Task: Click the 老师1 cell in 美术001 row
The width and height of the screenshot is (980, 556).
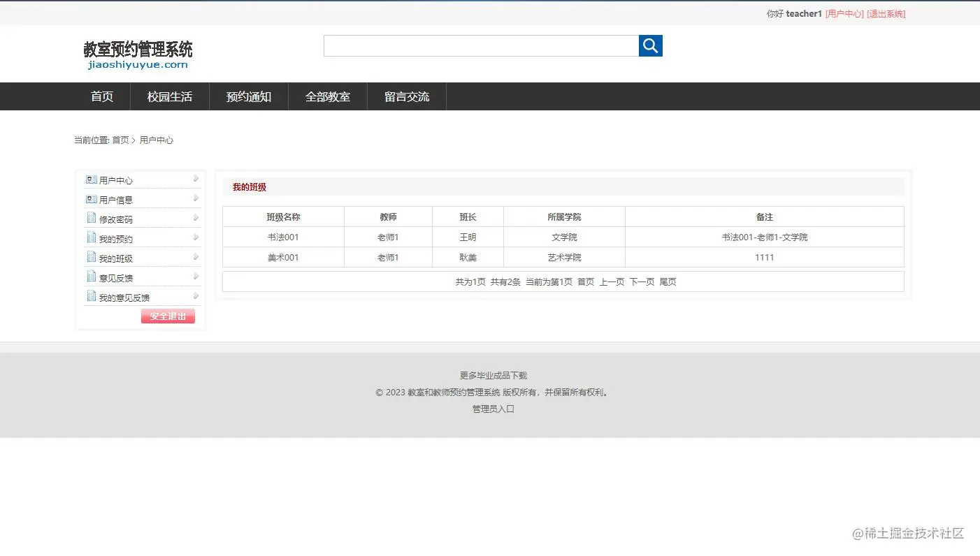Action: [388, 257]
